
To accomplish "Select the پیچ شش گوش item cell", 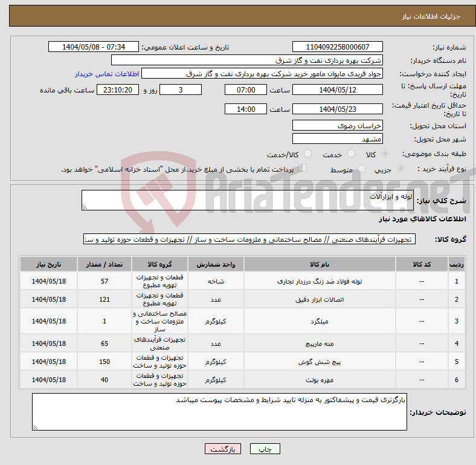I will 320,362.
